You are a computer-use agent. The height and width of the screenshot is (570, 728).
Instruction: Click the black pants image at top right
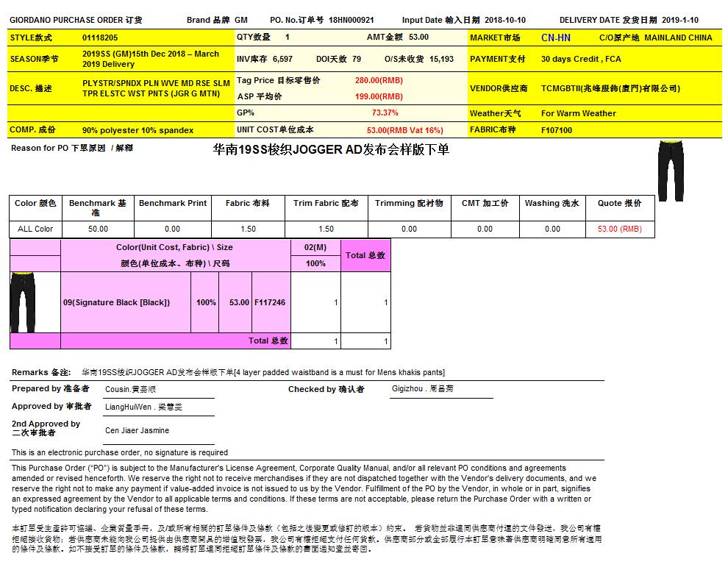pyautogui.click(x=670, y=171)
